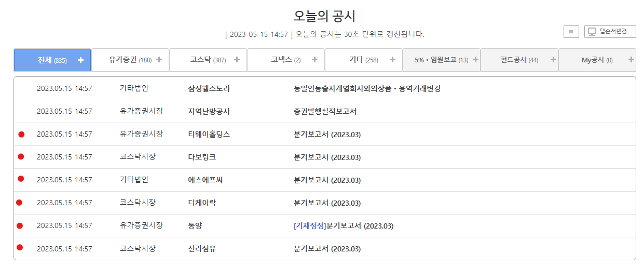Click the plus icon on the 5%·임원보고 tab
This screenshot has width=644, height=267.
click(x=475, y=60)
